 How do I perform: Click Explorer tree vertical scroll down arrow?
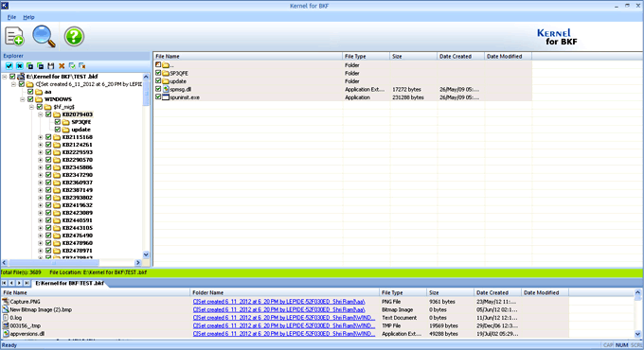click(x=146, y=254)
